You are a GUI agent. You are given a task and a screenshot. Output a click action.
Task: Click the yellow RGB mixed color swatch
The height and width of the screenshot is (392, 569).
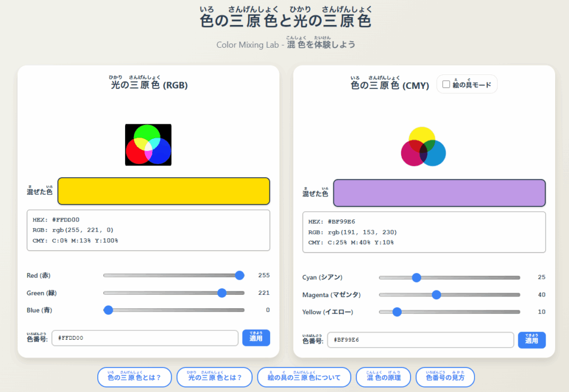point(163,191)
